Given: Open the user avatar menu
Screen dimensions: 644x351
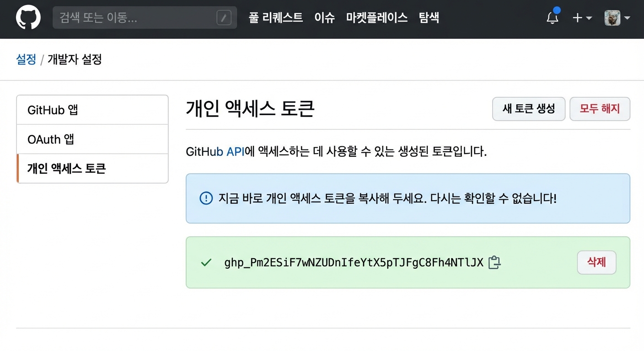Looking at the screenshot, I should [617, 18].
